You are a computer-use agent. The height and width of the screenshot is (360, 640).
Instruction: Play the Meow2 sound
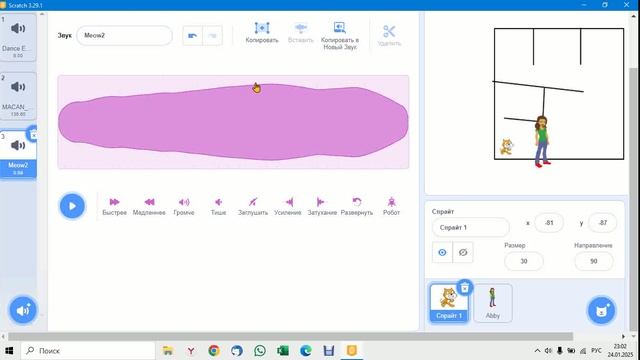72,206
